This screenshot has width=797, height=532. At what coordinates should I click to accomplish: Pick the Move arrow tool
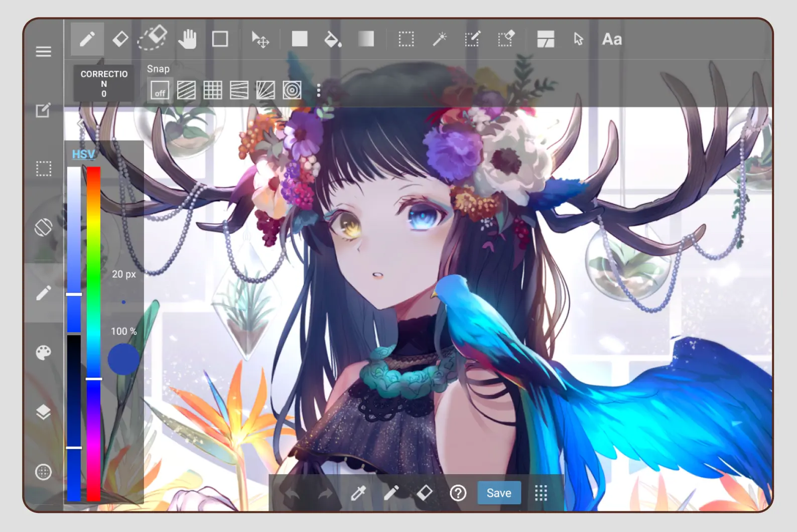(x=260, y=39)
